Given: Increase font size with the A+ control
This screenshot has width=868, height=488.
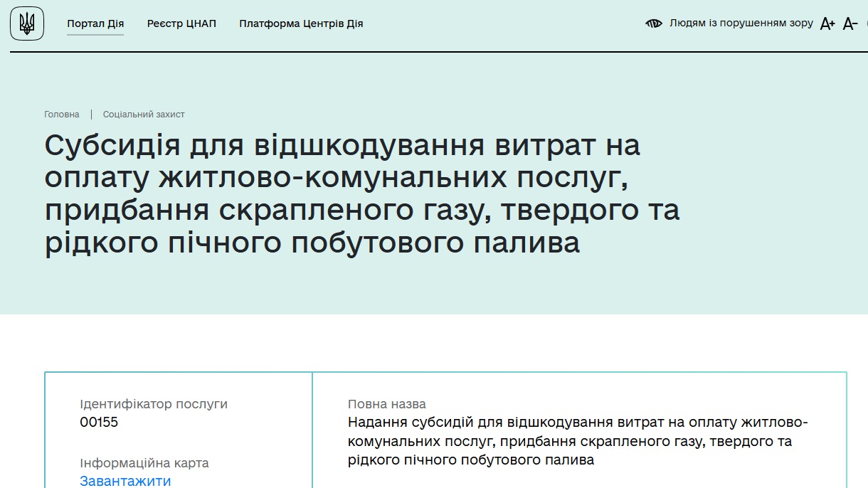Looking at the screenshot, I should 827,23.
